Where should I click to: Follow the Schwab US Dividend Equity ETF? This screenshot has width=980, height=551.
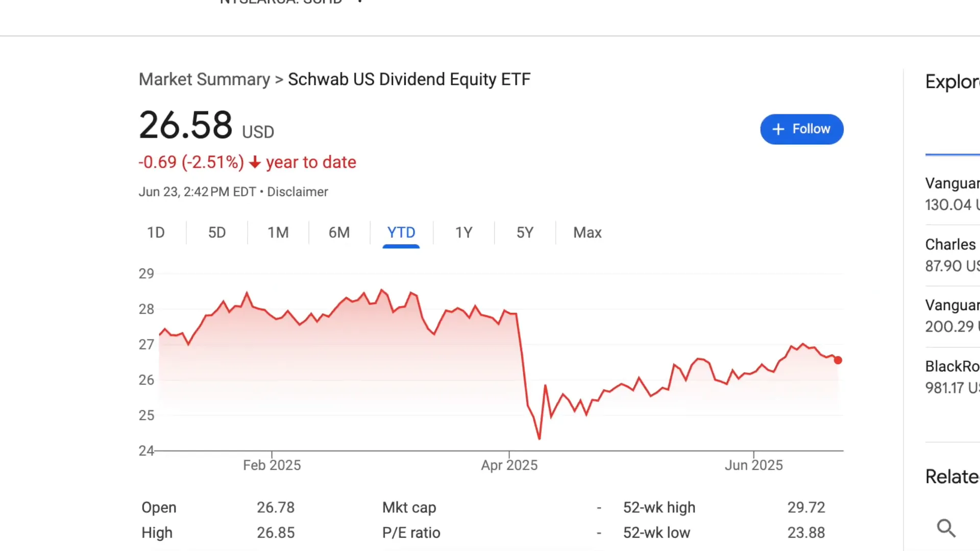click(802, 129)
